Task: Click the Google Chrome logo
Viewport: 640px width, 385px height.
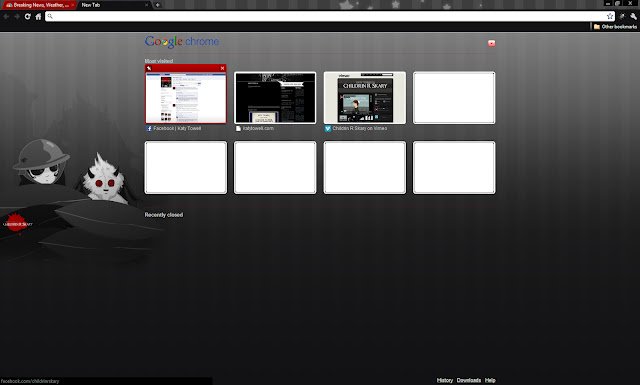Action: 182,42
